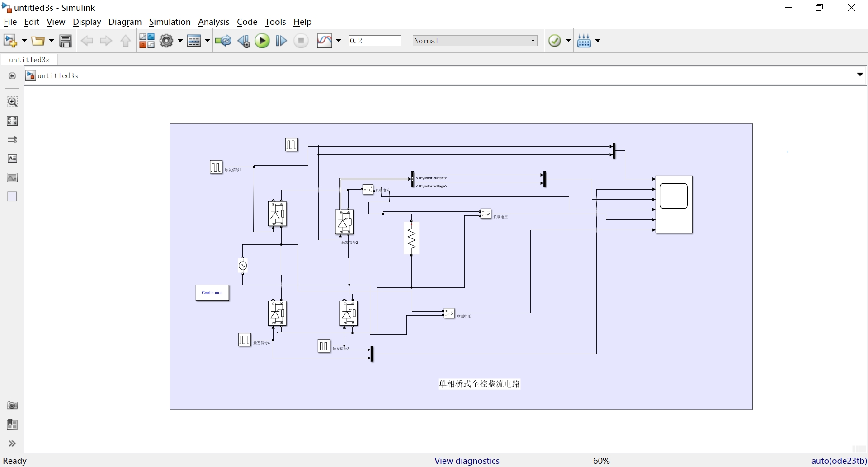
Task: Open explorer bar path dropdown arrow
Action: (860, 75)
